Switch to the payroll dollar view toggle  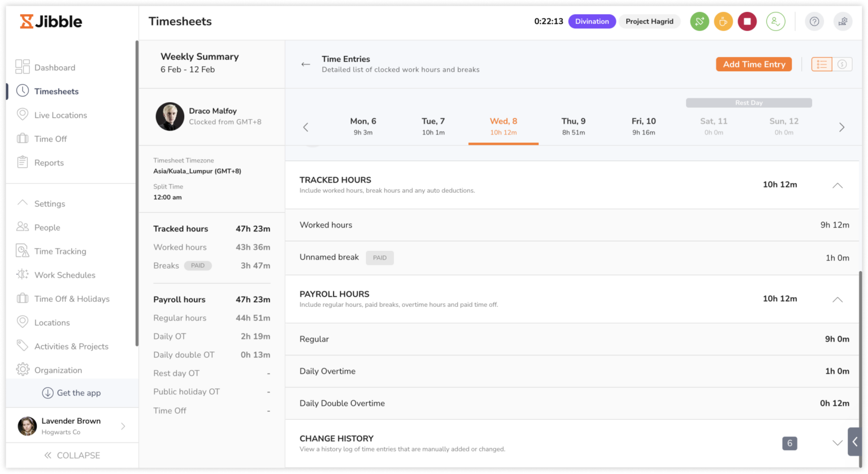(842, 64)
